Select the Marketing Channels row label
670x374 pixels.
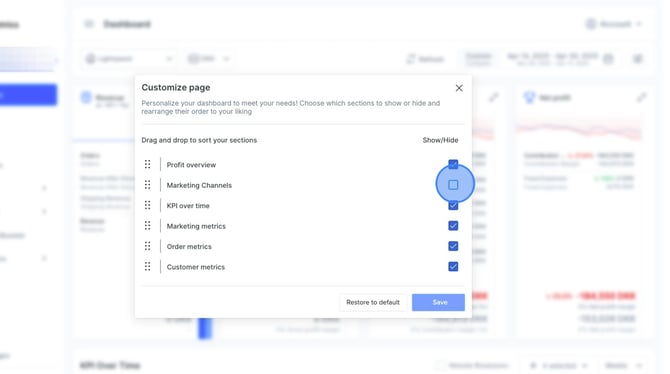pos(199,186)
